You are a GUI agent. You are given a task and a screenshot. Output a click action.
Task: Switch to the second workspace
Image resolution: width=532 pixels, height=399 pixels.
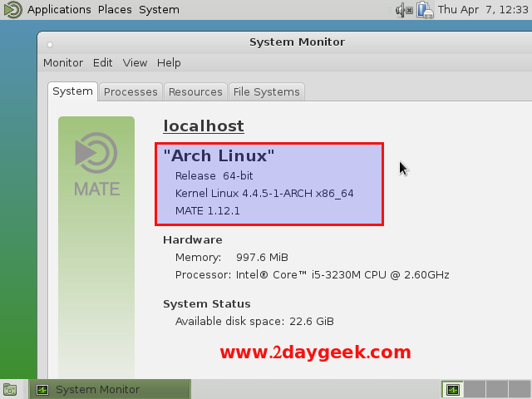[x=475, y=390]
